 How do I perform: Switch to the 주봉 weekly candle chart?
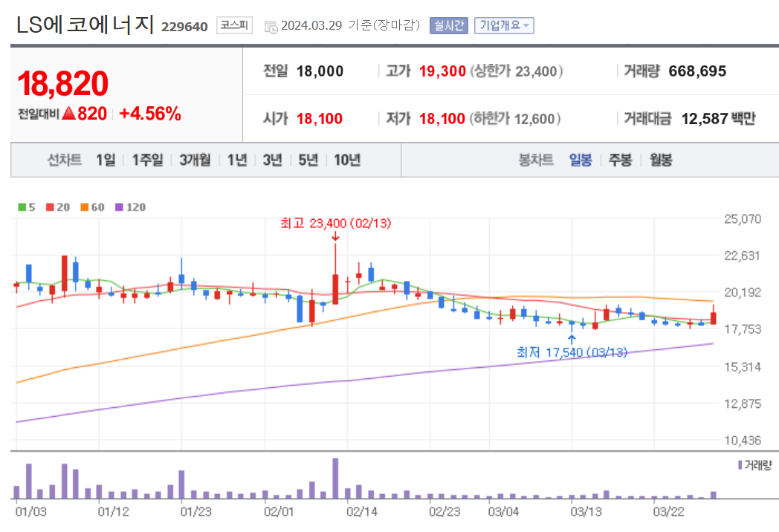621,160
